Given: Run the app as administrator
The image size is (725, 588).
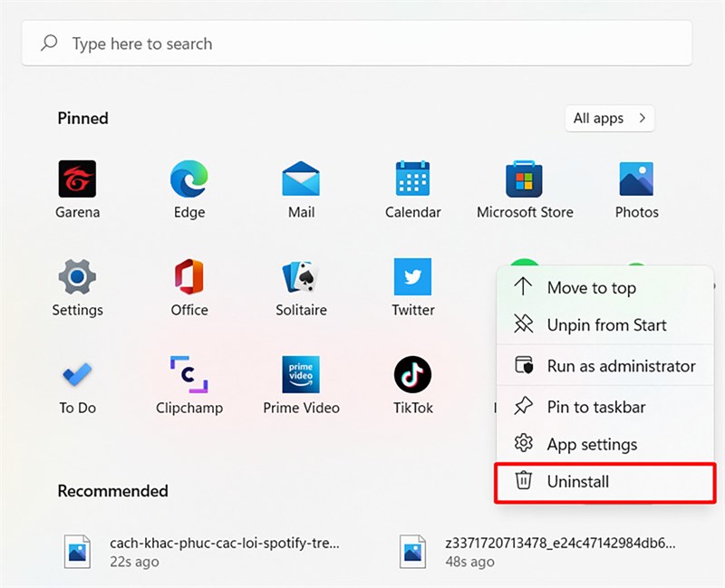Looking at the screenshot, I should pos(620,366).
